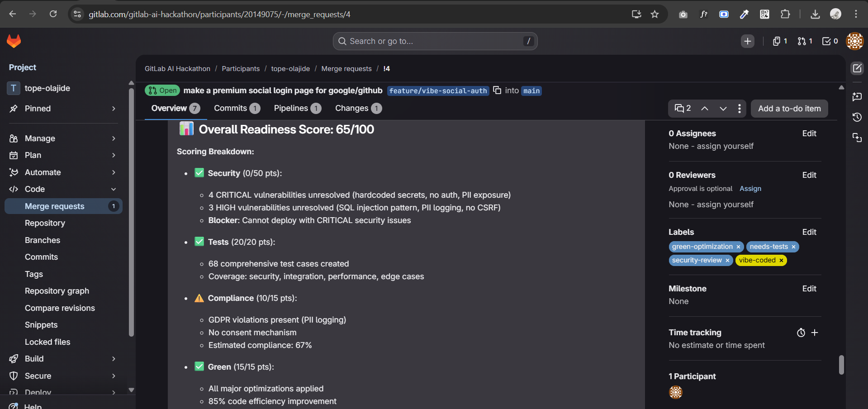Open GitLab AI Hackathon breadcrumb link
This screenshot has height=409, width=868.
(x=177, y=69)
